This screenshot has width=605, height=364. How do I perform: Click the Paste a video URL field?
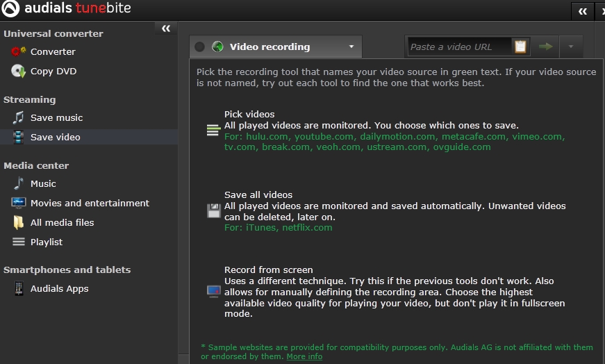tap(459, 47)
